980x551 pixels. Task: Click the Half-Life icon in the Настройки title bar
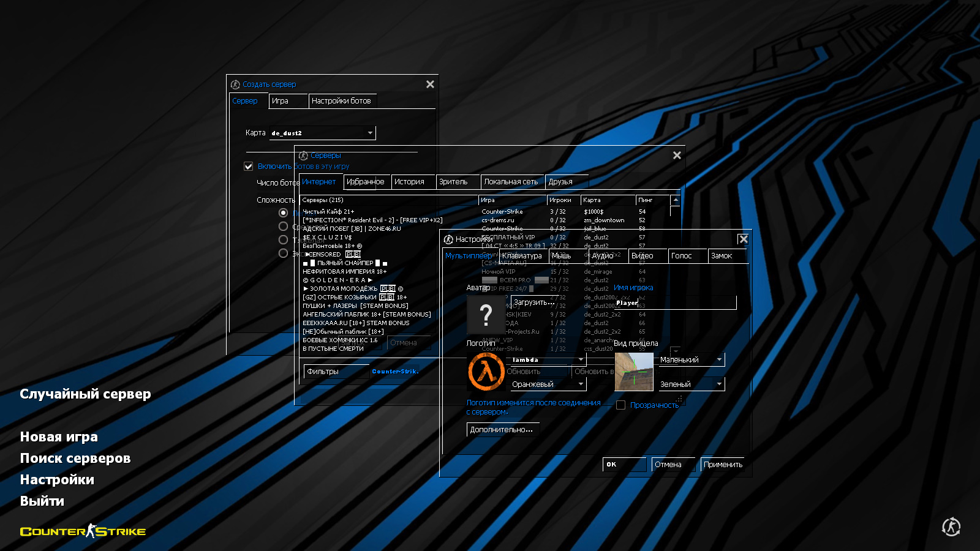(x=448, y=239)
